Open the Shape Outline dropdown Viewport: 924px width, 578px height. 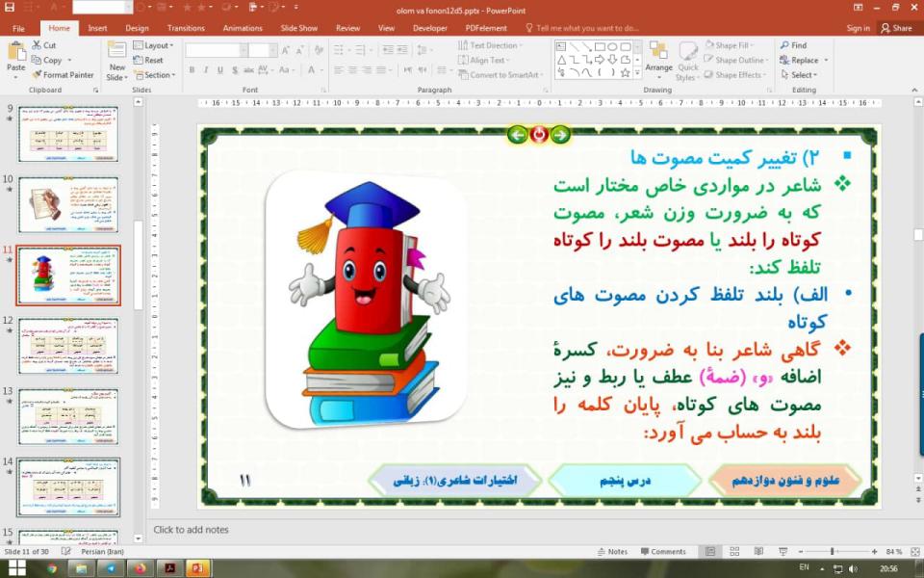[736, 60]
